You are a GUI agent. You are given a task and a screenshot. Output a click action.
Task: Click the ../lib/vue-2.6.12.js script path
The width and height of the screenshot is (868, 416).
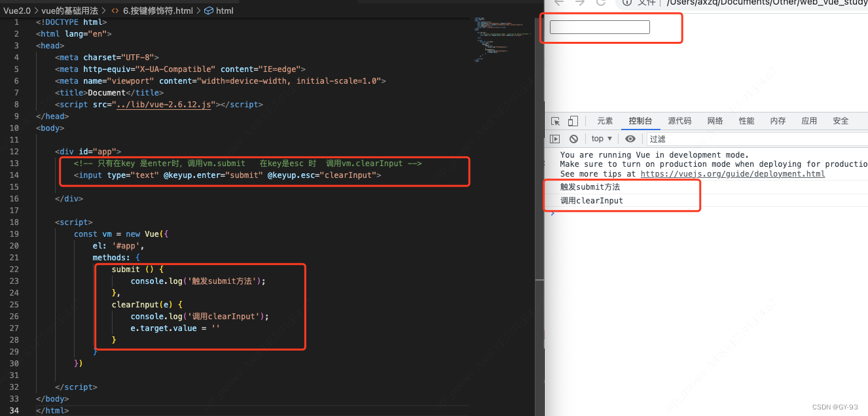[x=164, y=105]
